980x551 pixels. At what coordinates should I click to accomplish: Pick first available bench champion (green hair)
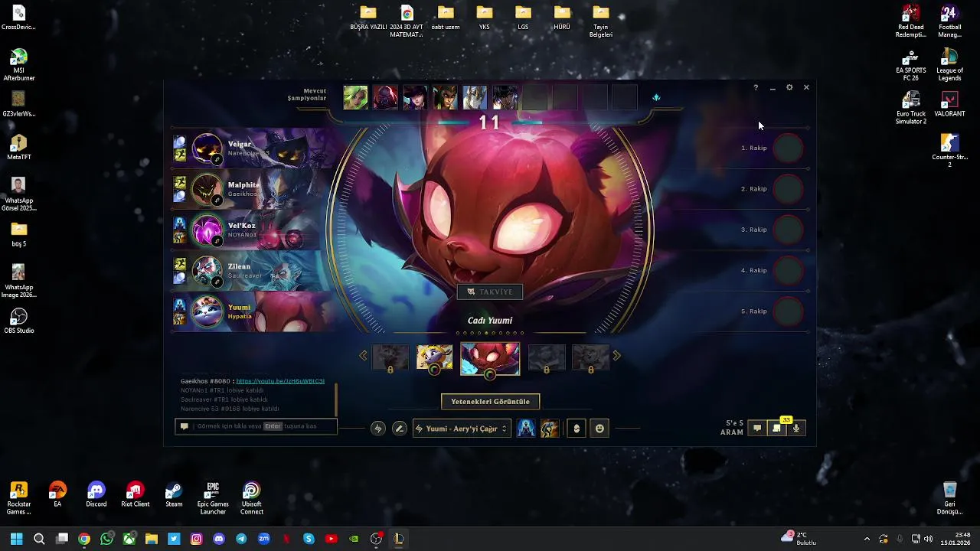(355, 98)
